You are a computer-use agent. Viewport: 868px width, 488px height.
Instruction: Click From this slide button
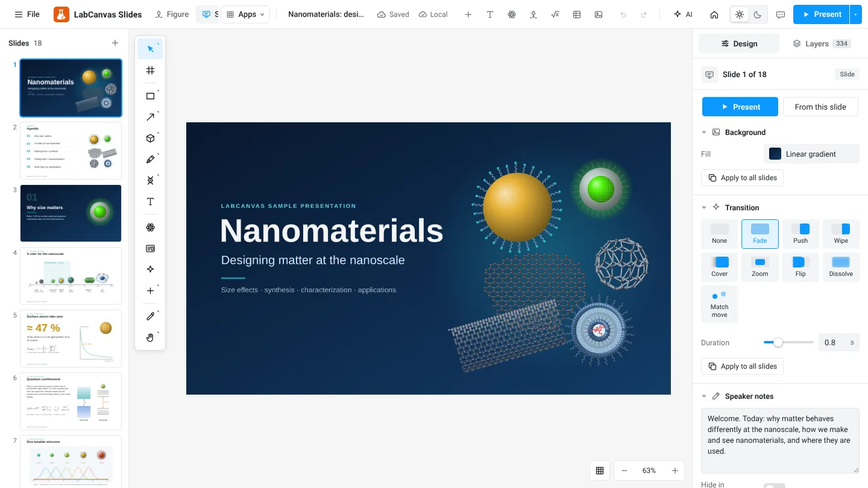coord(820,107)
